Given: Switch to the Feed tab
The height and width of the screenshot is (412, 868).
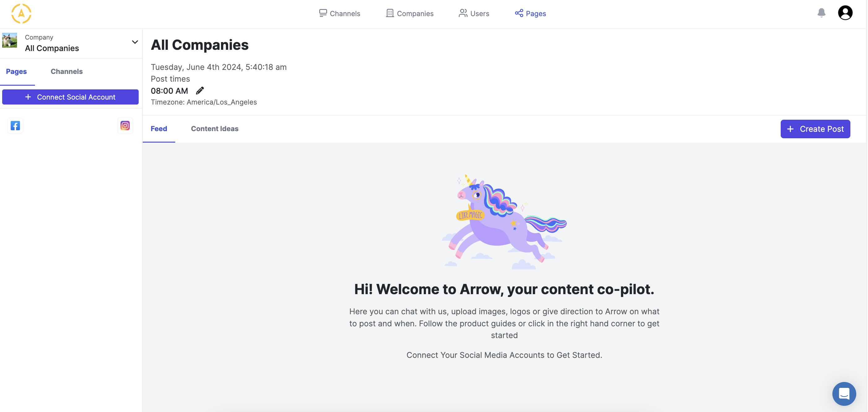Looking at the screenshot, I should (159, 129).
